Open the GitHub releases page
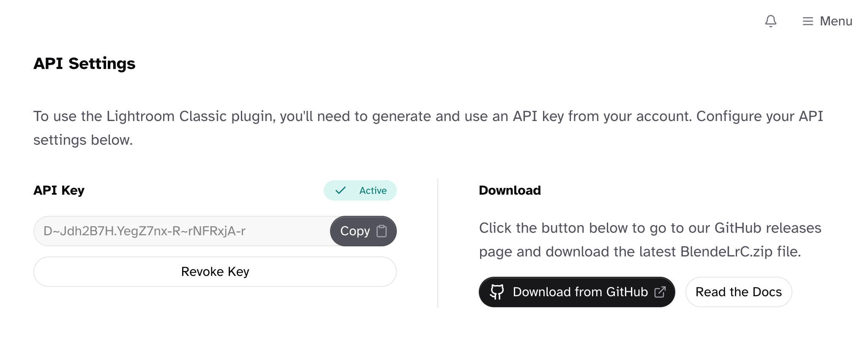 pos(576,292)
